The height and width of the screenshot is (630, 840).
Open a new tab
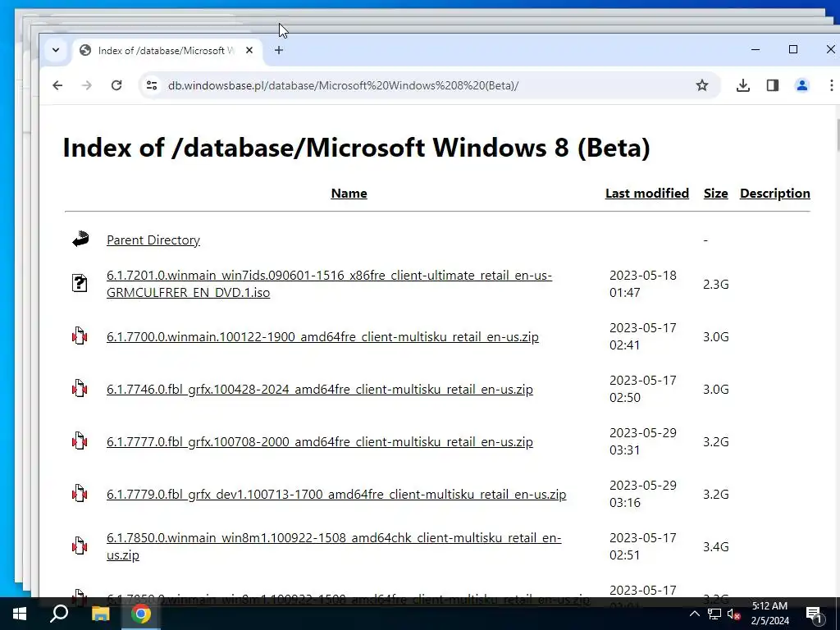click(x=279, y=50)
